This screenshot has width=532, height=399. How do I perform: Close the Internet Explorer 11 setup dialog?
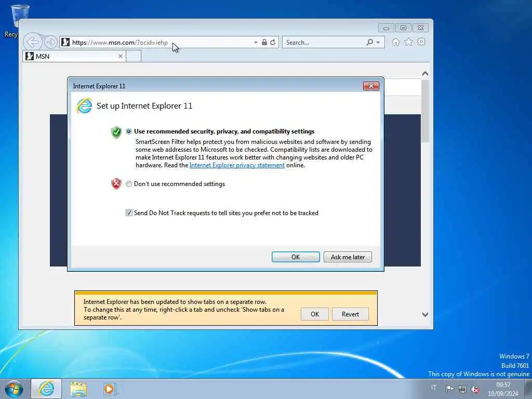click(371, 86)
